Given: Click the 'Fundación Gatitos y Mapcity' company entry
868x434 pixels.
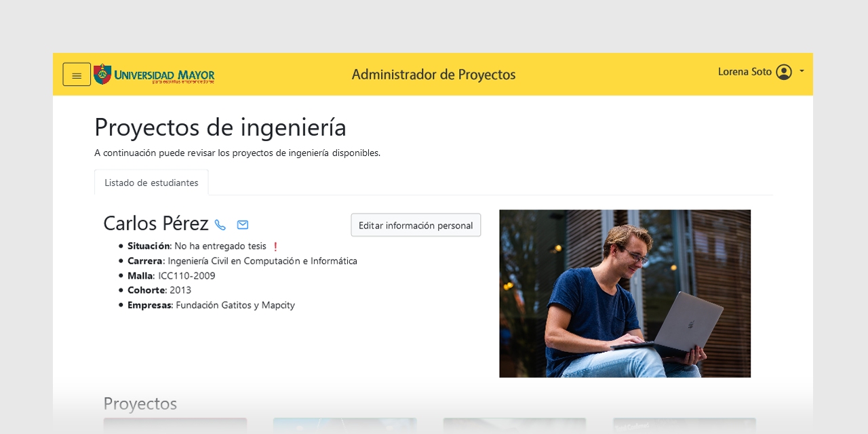Looking at the screenshot, I should 235,305.
